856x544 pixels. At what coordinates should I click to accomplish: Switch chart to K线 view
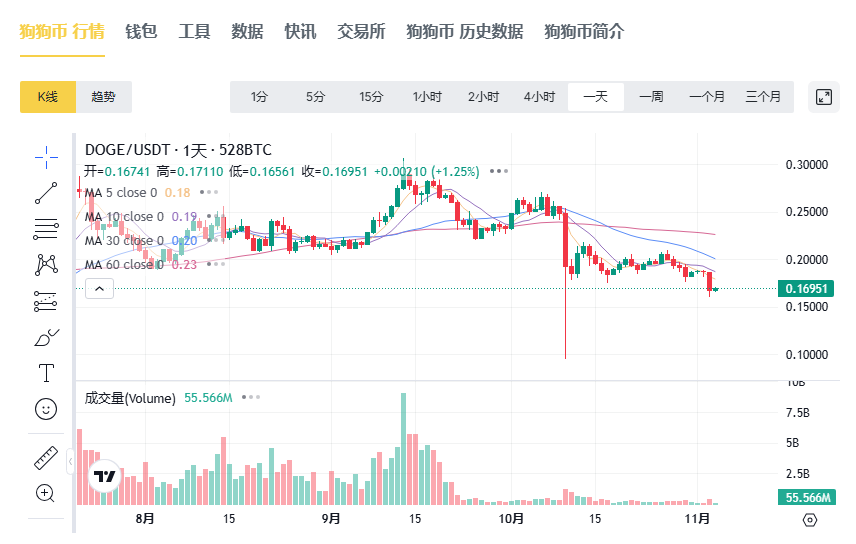pyautogui.click(x=48, y=97)
